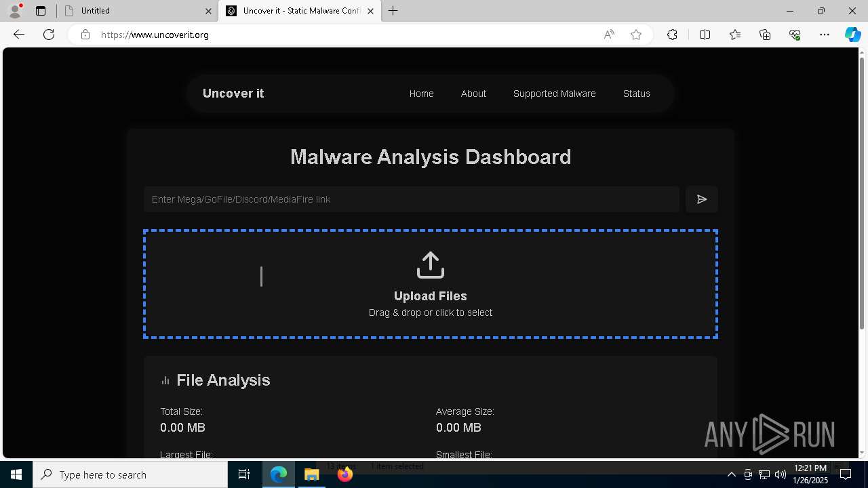Open Supported Malware page

(x=554, y=94)
